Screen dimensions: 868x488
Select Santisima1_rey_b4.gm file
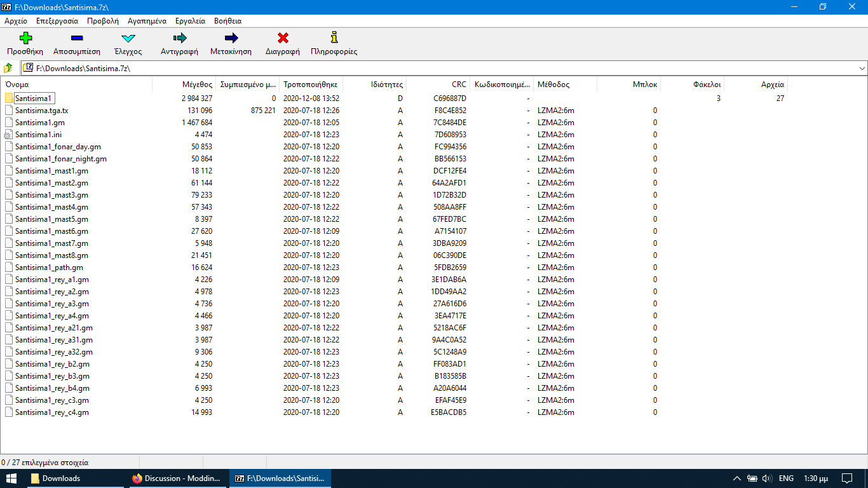tap(52, 388)
